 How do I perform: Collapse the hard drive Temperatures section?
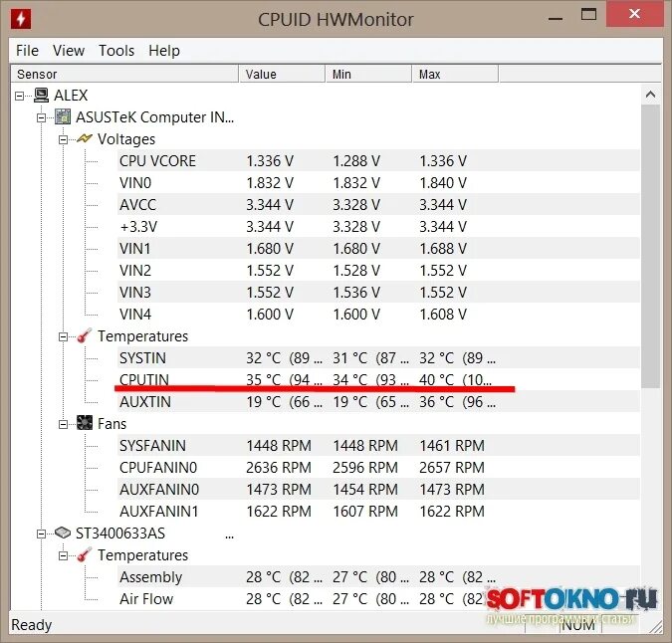pos(63,555)
